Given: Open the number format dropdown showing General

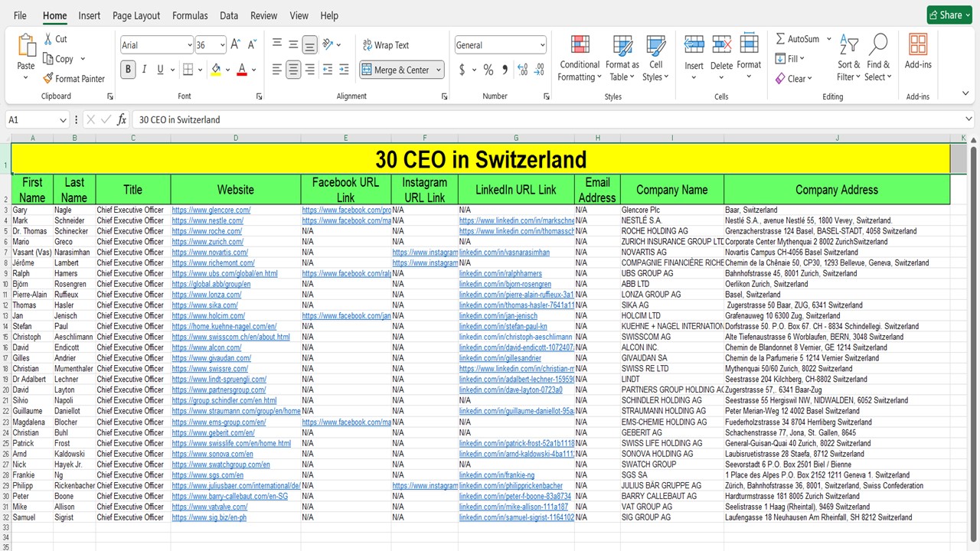Looking at the screenshot, I should point(542,45).
